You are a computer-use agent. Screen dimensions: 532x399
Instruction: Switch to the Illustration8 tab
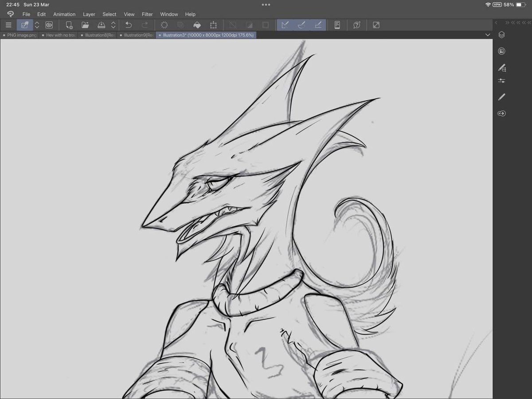pos(98,35)
